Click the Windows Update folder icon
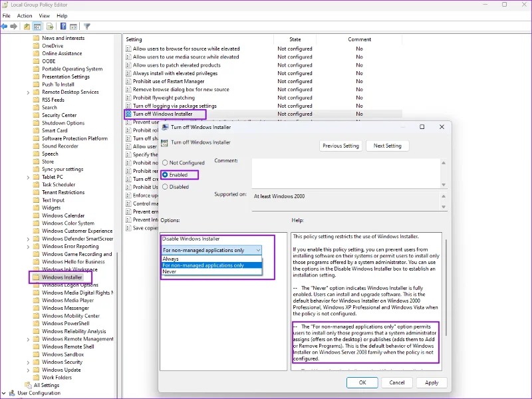 click(x=36, y=370)
